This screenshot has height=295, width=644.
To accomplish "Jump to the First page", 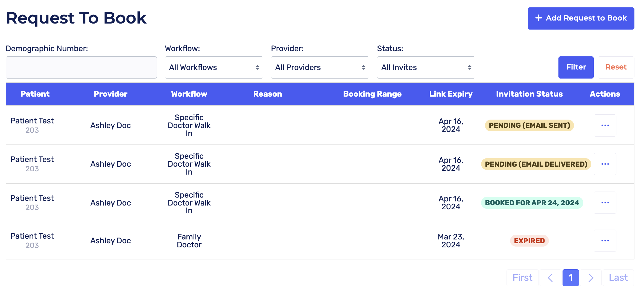I will [x=522, y=278].
